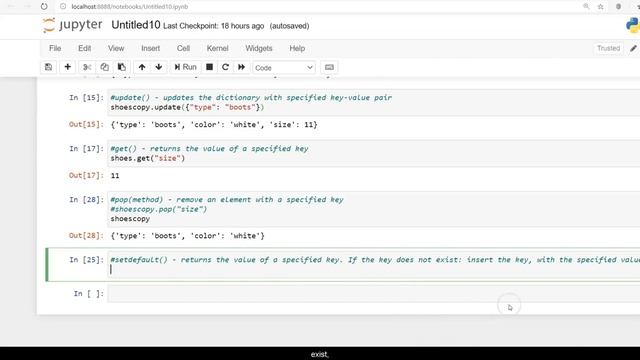Viewport: 640px width, 360px height.
Task: Bookmark this page with star icon
Action: (600, 7)
